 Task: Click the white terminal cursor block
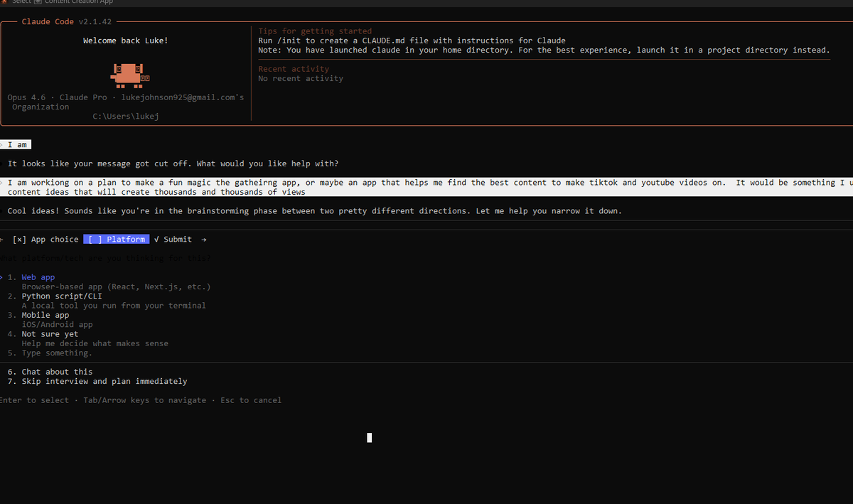click(x=370, y=438)
